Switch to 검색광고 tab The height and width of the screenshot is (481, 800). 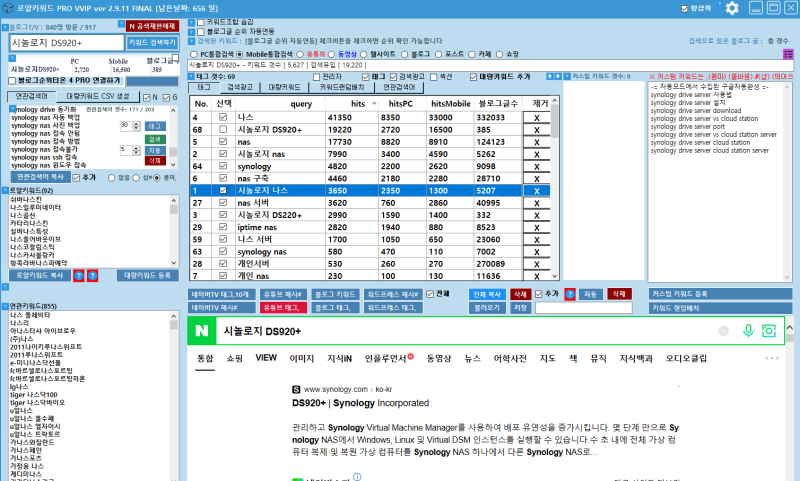[x=240, y=87]
